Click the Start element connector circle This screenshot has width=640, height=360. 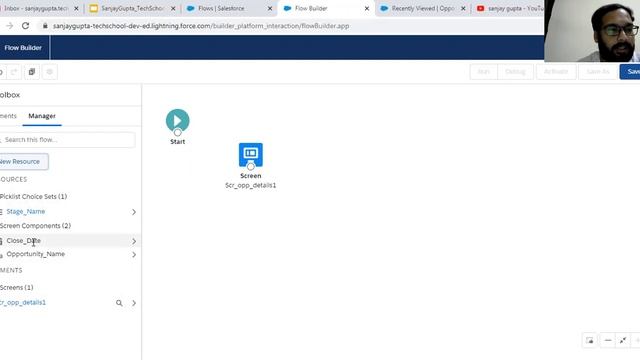pos(178,133)
